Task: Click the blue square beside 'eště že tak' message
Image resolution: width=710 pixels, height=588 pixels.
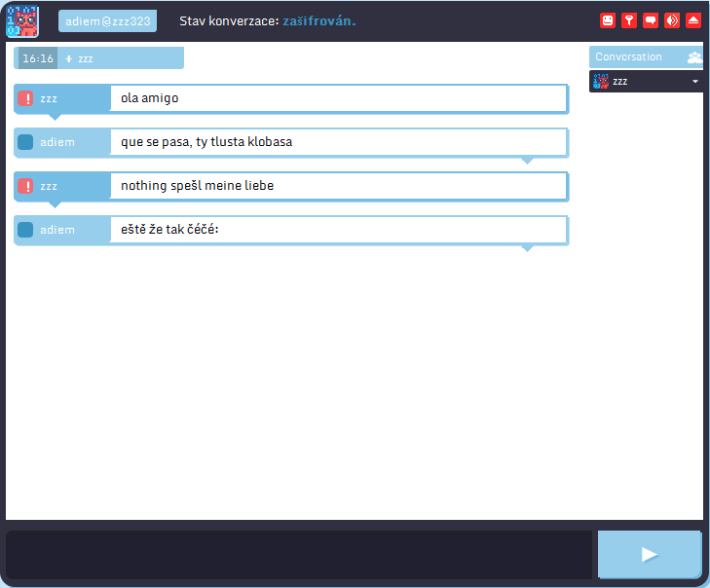Action: point(25,230)
